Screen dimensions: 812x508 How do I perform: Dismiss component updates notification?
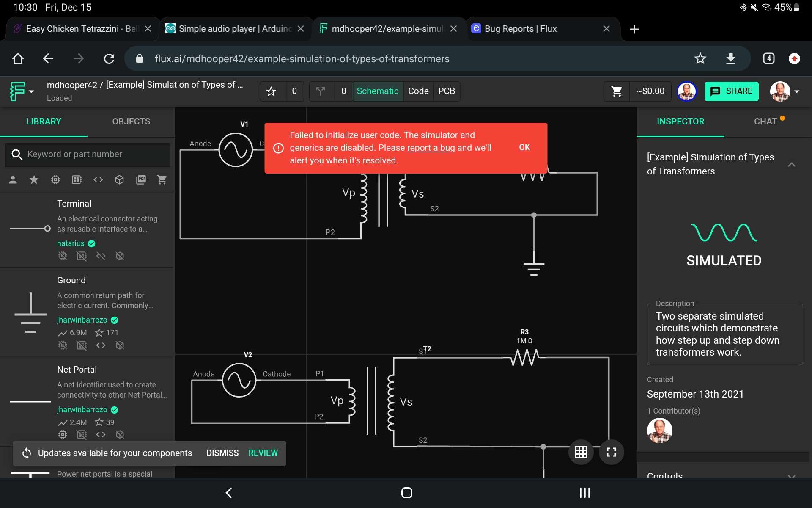(x=222, y=453)
